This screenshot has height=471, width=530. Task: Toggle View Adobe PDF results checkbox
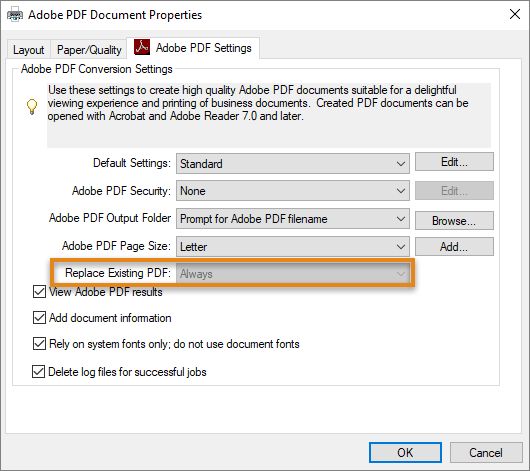click(39, 292)
